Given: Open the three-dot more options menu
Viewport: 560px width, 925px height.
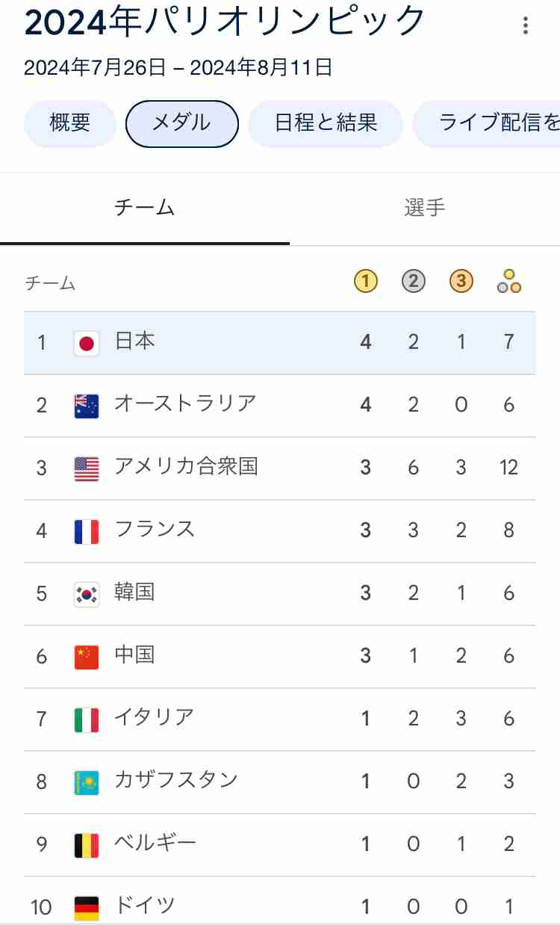Looking at the screenshot, I should [526, 26].
